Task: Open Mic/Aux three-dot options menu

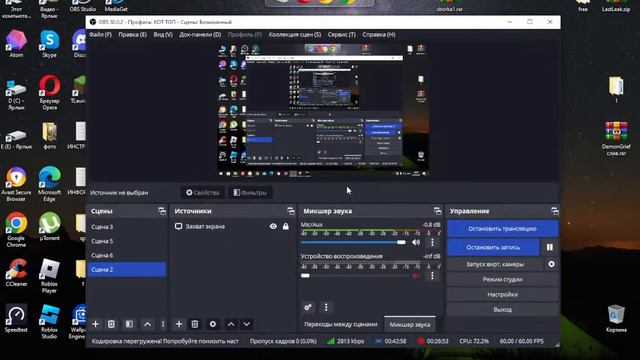Action: point(432,242)
